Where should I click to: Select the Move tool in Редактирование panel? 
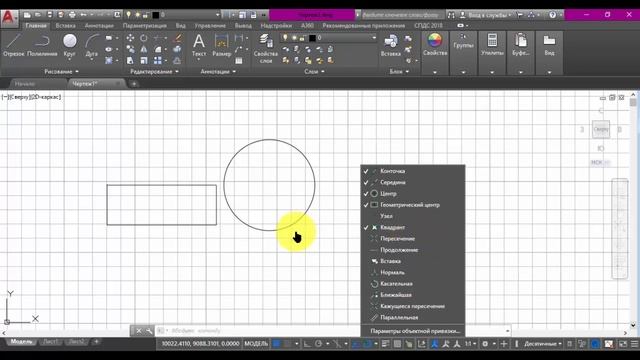[x=130, y=38]
